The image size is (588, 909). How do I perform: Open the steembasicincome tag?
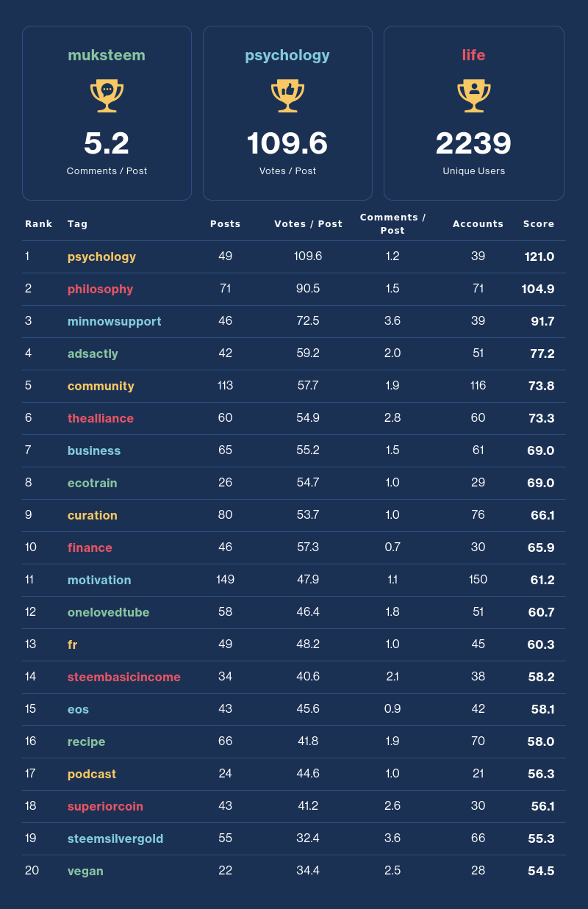point(124,678)
